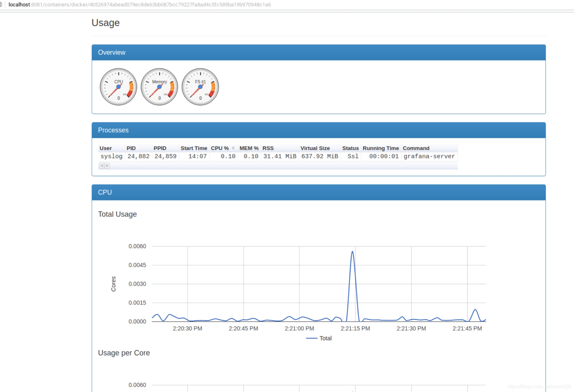Click the Processes panel header
This screenshot has height=392, width=574.
pos(319,130)
